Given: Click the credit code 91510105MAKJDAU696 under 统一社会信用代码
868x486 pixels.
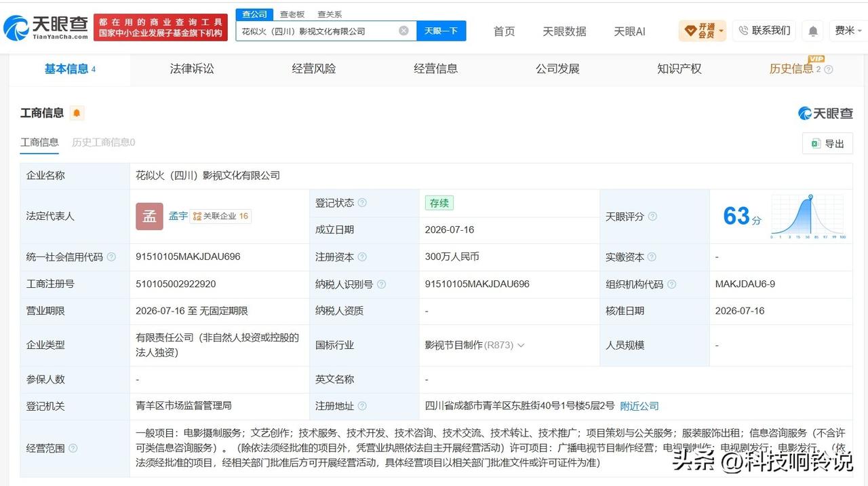Looking at the screenshot, I should [188, 257].
